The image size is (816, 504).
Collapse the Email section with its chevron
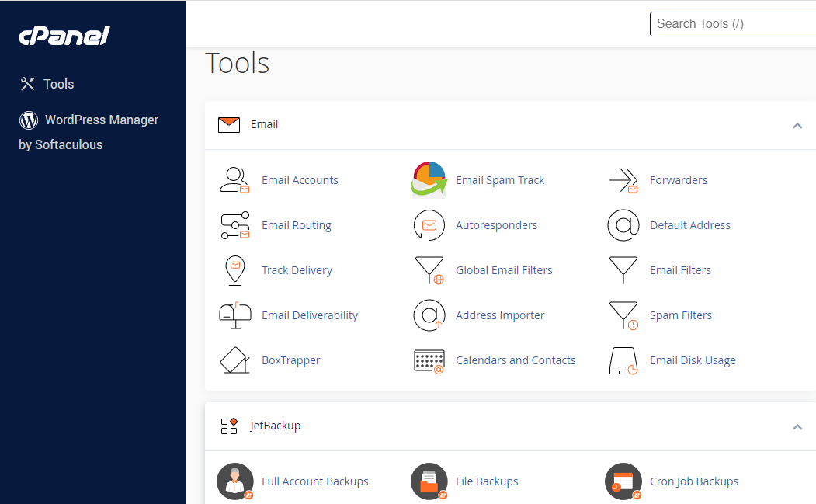(797, 126)
